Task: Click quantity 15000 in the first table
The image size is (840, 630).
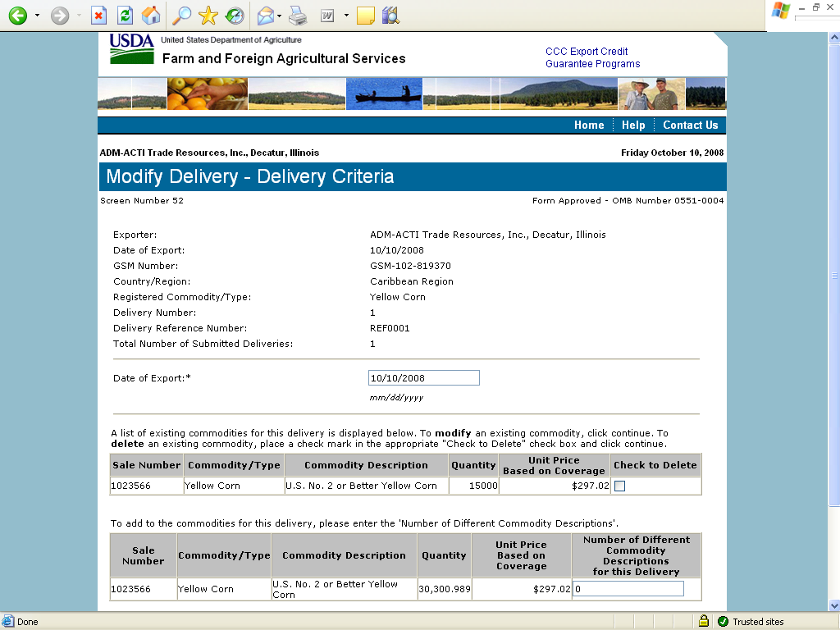Action: coord(483,486)
